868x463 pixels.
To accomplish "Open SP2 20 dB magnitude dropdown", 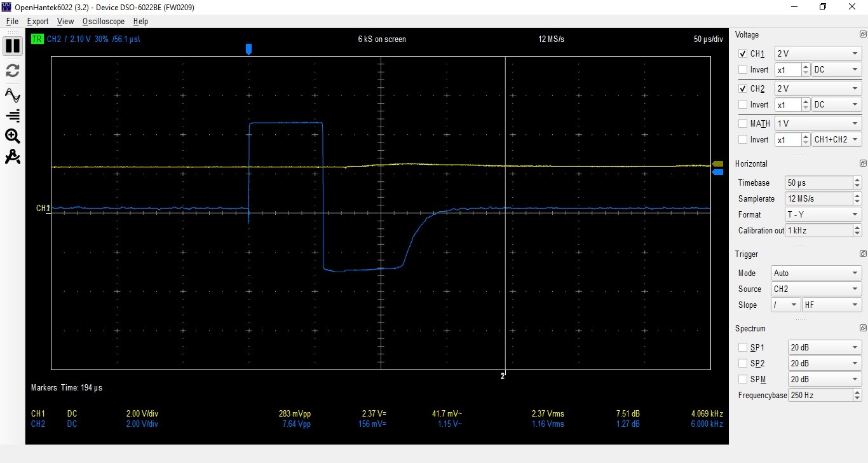I will (825, 364).
